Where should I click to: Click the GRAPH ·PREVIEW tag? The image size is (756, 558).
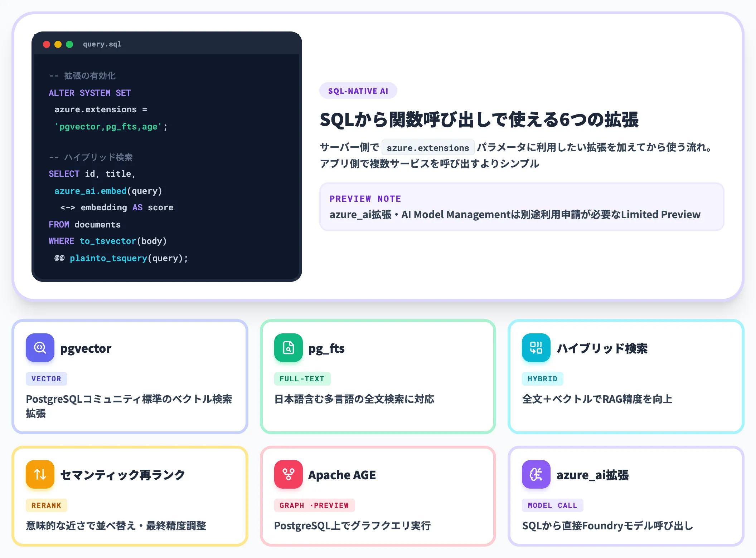coord(314,505)
